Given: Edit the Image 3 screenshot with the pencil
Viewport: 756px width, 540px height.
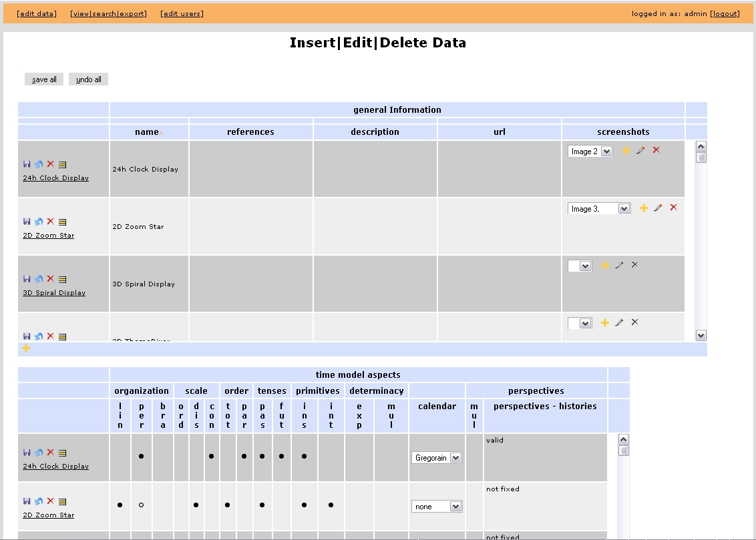Looking at the screenshot, I should pos(658,208).
